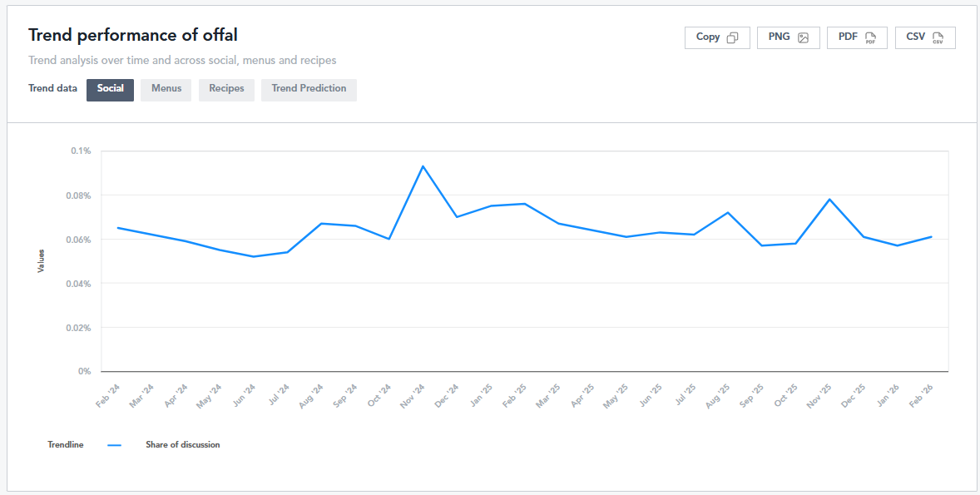Toggle the Share of discussion legend label
This screenshot has width=980, height=495.
182,445
